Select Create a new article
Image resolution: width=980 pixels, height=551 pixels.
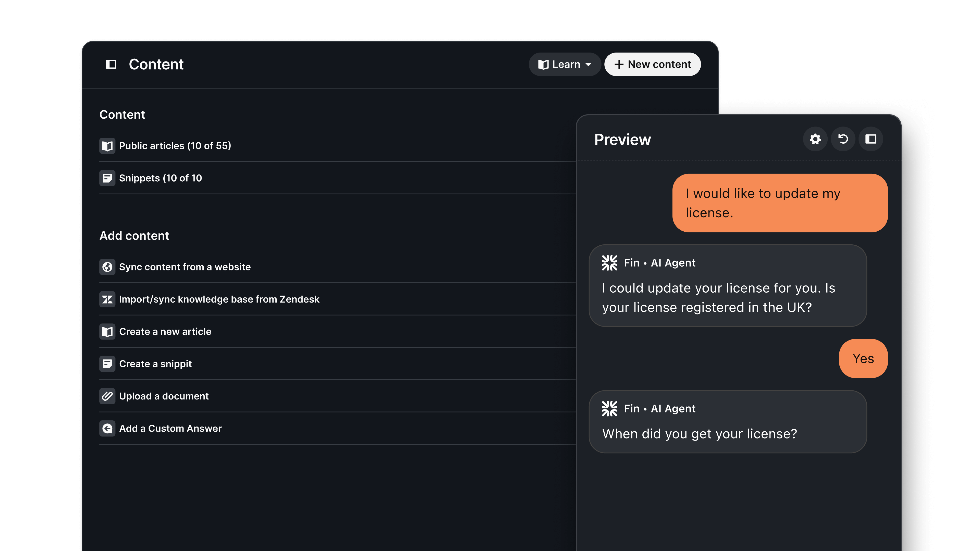tap(165, 332)
